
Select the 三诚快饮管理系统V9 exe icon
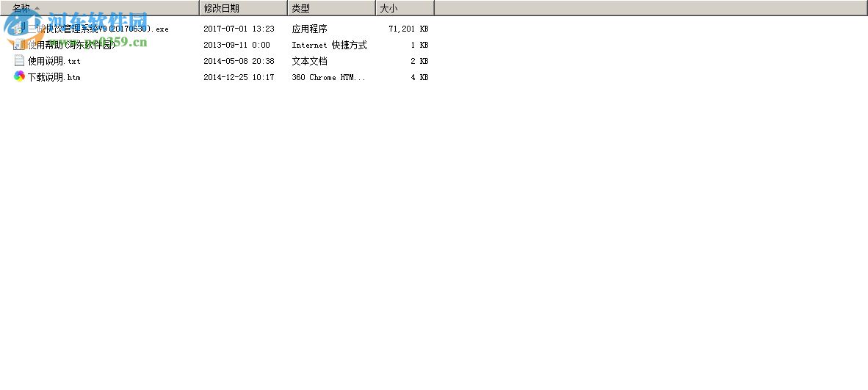click(x=19, y=29)
